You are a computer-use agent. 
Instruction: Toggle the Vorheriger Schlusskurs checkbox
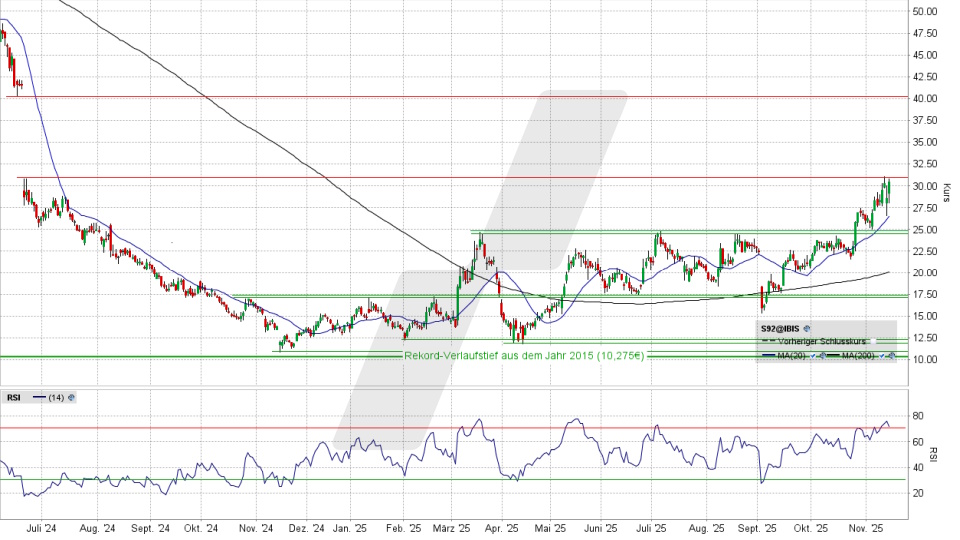874,341
